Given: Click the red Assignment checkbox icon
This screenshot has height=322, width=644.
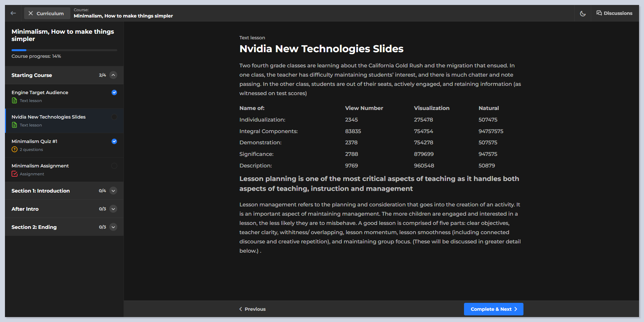Looking at the screenshot, I should click(x=15, y=174).
